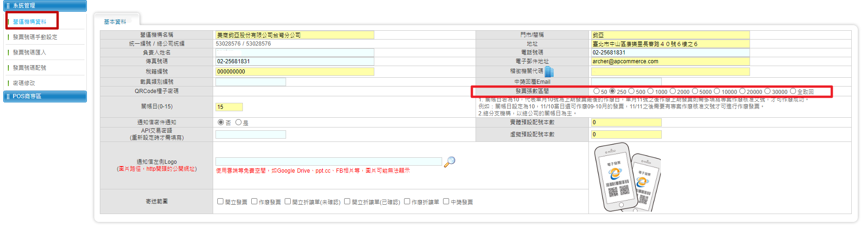Image resolution: width=868 pixels, height=228 pixels.
Task: Click the 傳真號碼 input field
Action: click(295, 61)
